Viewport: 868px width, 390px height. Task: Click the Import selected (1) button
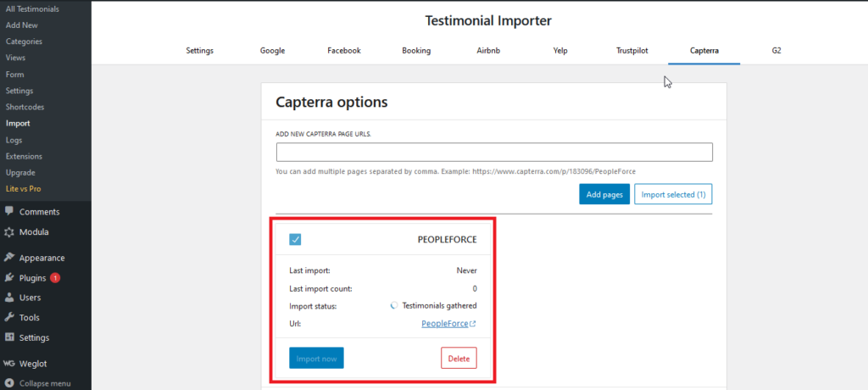click(673, 194)
